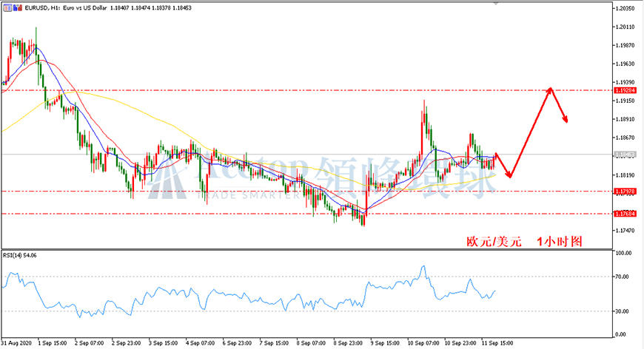
Task: Click the chart shift triangle marker at top
Action: click(x=496, y=3)
